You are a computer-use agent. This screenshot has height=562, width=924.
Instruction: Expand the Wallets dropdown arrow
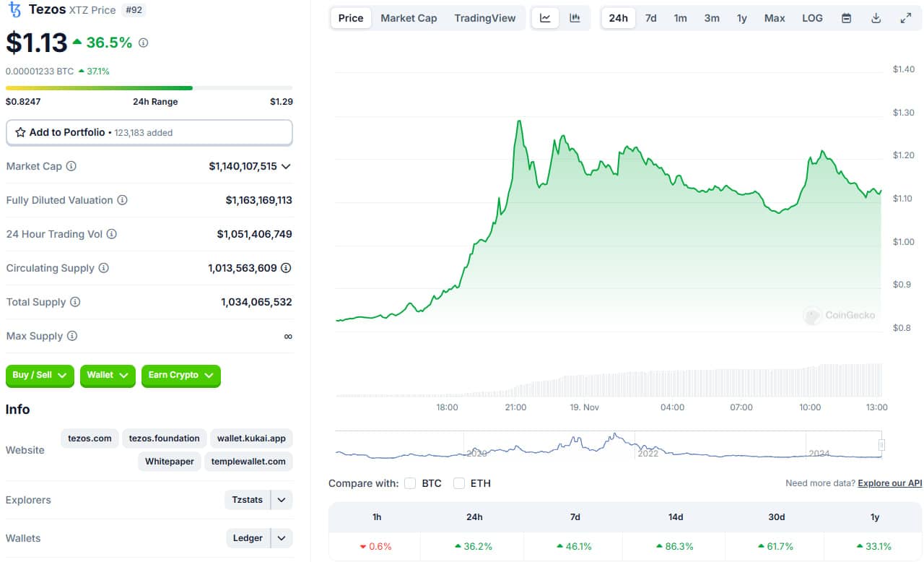(x=282, y=538)
